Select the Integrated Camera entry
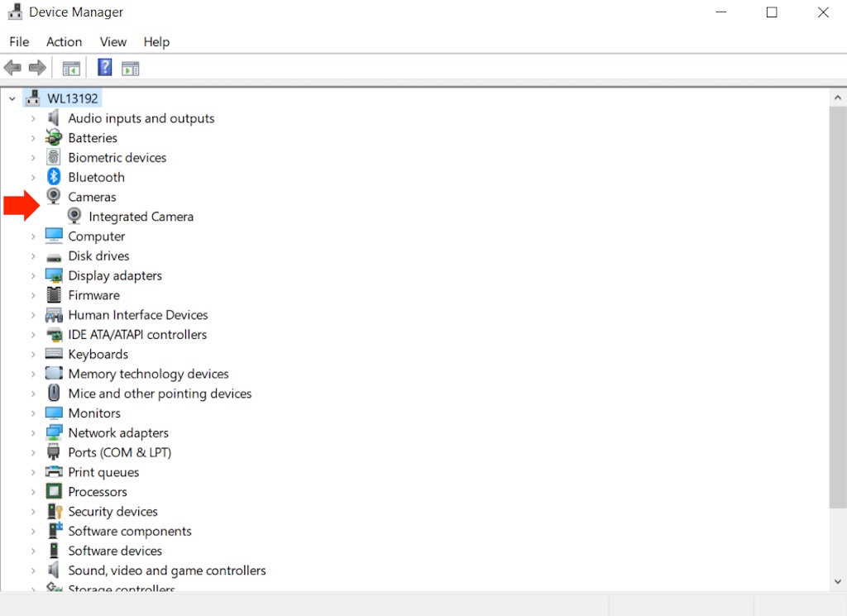The image size is (847, 616). (x=141, y=217)
